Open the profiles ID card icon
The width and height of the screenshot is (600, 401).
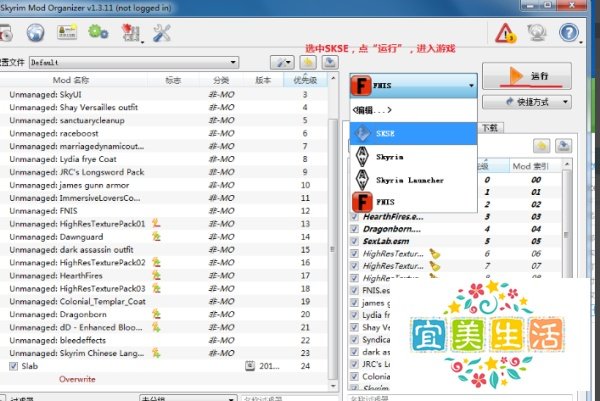pyautogui.click(x=67, y=33)
